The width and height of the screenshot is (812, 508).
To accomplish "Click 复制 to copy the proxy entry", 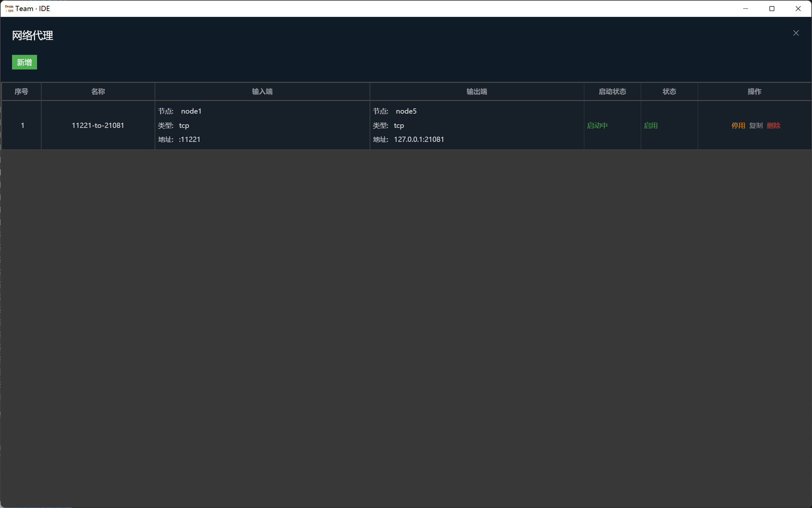I will [755, 125].
